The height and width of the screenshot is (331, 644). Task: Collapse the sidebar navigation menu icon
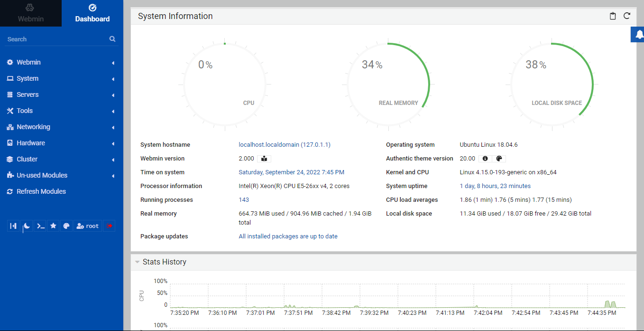[13, 226]
